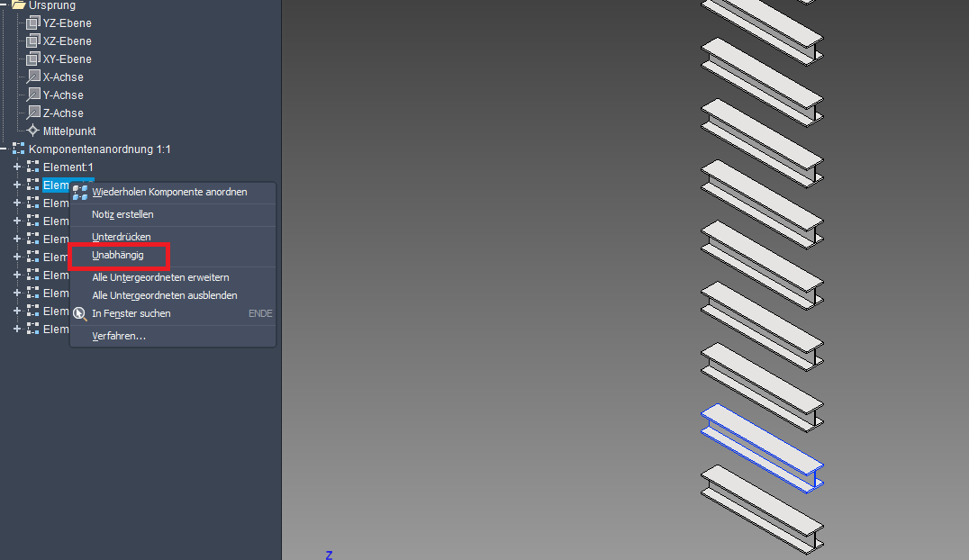Click the X-Achse axis icon
The width and height of the screenshot is (969, 560).
tap(32, 77)
